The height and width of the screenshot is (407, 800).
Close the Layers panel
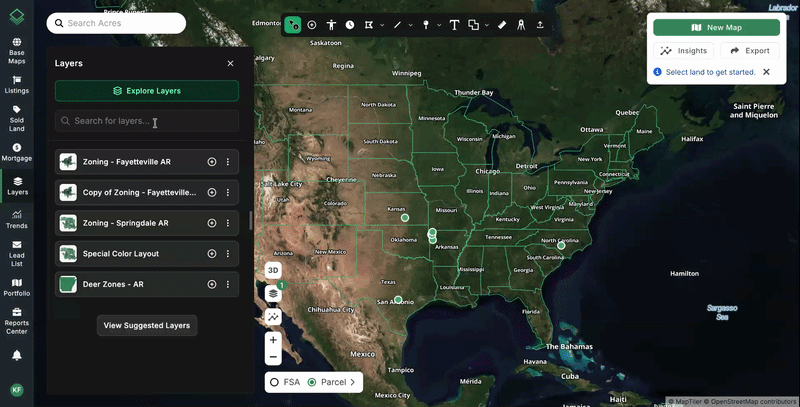[x=231, y=63]
